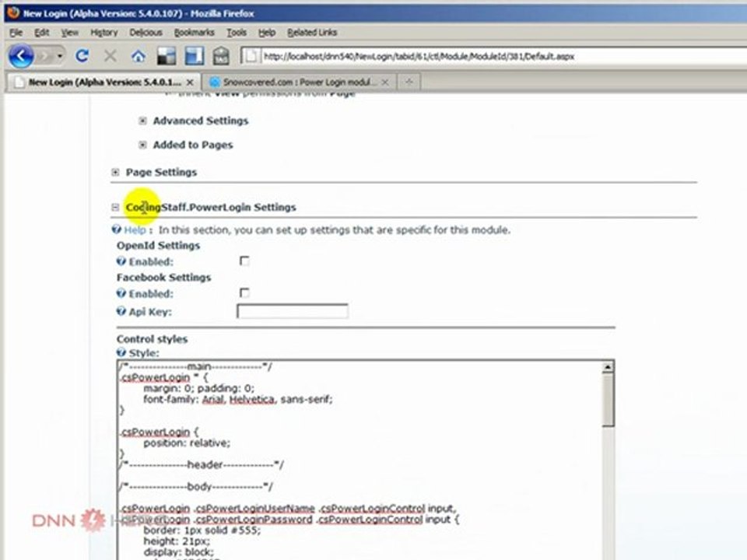This screenshot has width=747, height=560.
Task: Enable the OpenId Settings checkbox
Action: [244, 261]
